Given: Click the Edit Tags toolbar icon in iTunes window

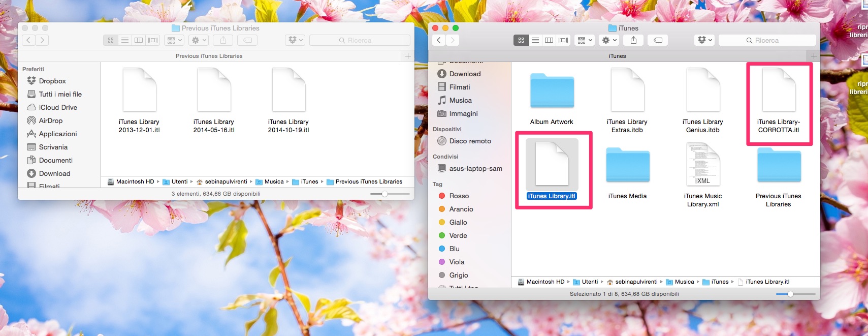Looking at the screenshot, I should (658, 40).
